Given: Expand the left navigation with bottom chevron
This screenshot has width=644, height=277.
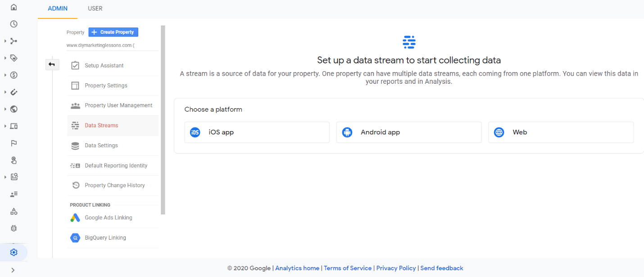Looking at the screenshot, I should [13, 270].
